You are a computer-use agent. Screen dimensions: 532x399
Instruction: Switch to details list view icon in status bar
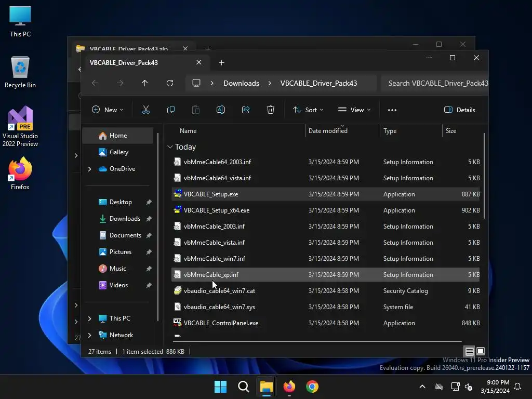pos(470,351)
